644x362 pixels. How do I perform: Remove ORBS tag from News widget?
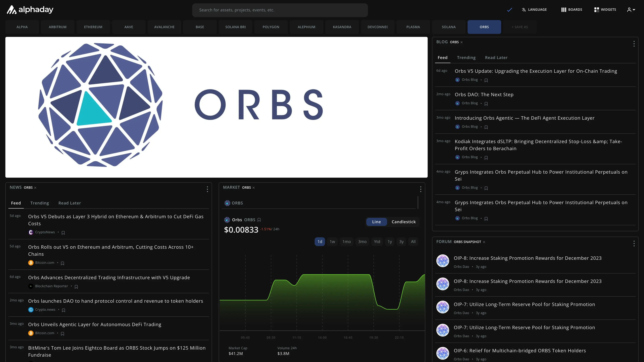click(x=35, y=188)
